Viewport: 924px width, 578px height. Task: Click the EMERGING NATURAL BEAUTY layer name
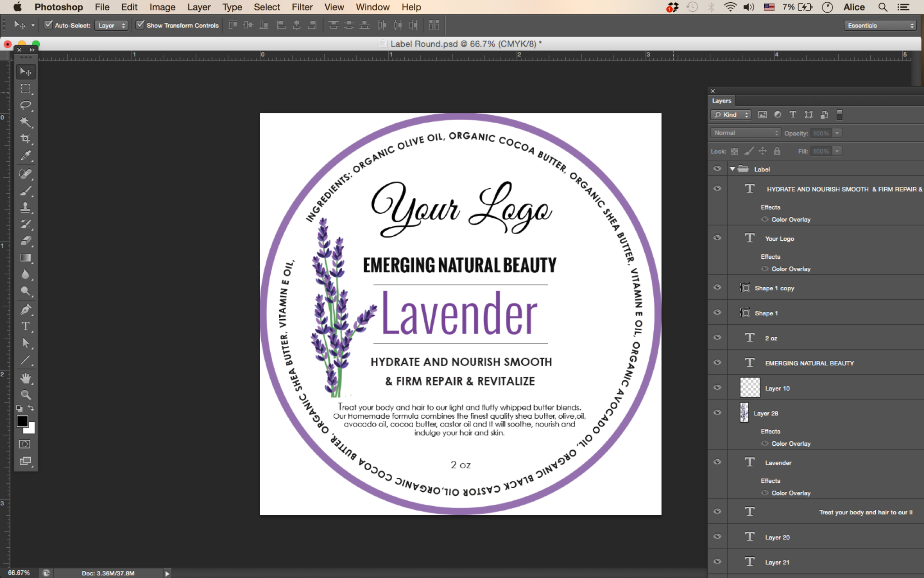(809, 363)
